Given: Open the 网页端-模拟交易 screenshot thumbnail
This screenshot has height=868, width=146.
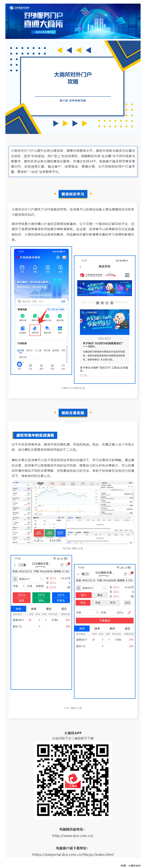Looking at the screenshot, I should tap(73, 512).
